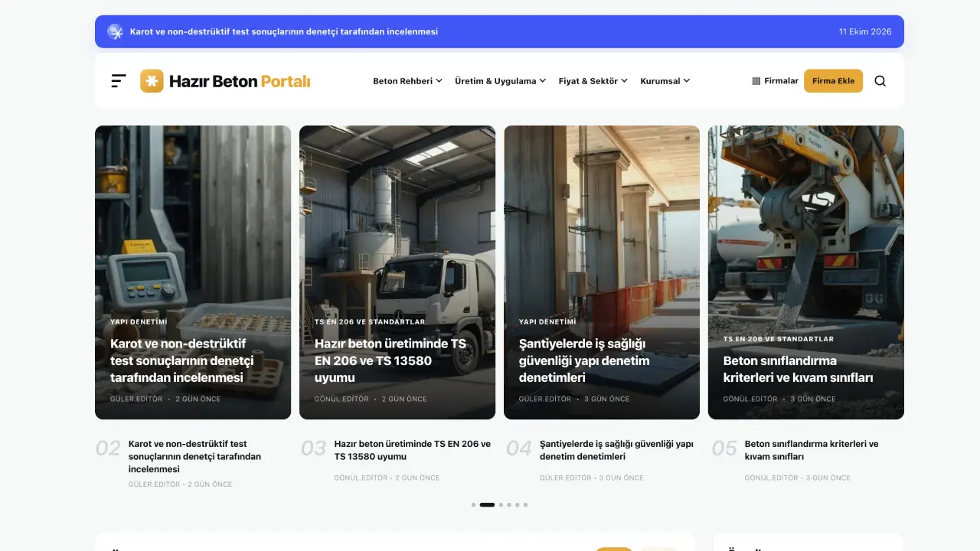Open the announcement bar headline link
The image size is (980, 551).
click(284, 31)
